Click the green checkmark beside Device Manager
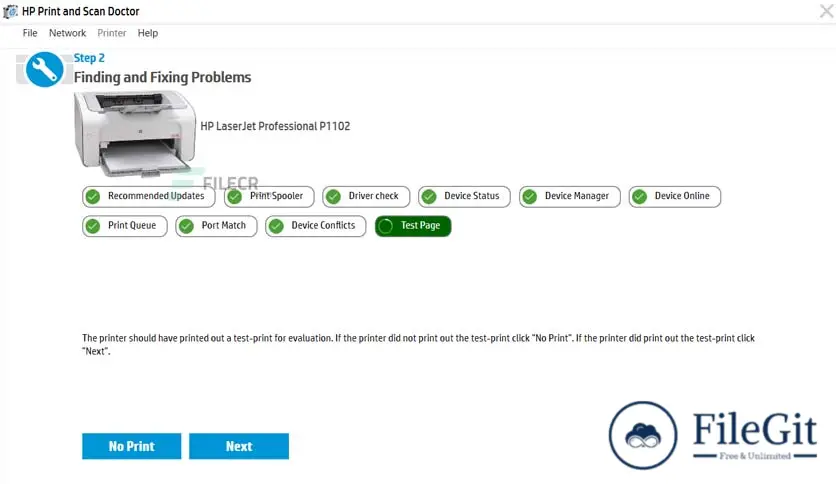Image resolution: width=836 pixels, height=484 pixels. coord(530,196)
